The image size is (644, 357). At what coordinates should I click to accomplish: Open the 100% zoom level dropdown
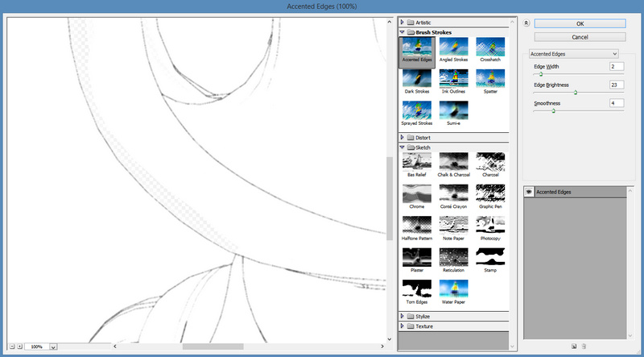[53, 347]
